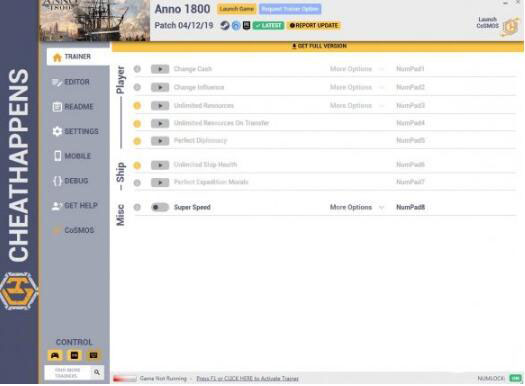Click the Cheat Happens hexagon logo
Screen dimensions: 525x386
pos(19,291)
